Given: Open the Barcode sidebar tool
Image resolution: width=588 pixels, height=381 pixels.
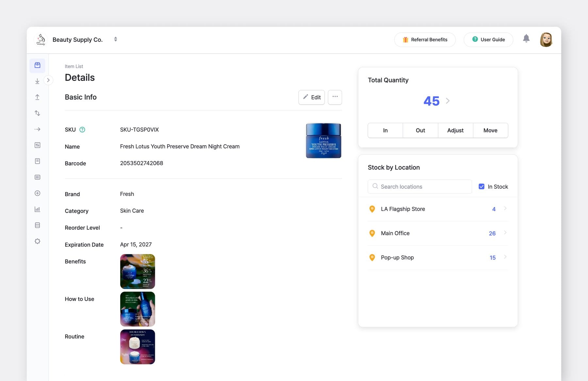Looking at the screenshot, I should [37, 177].
